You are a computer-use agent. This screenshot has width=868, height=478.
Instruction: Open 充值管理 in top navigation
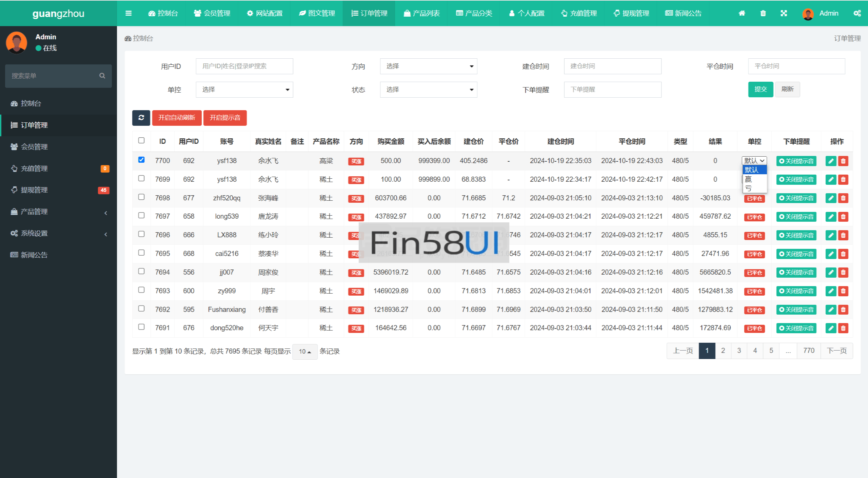click(x=579, y=13)
